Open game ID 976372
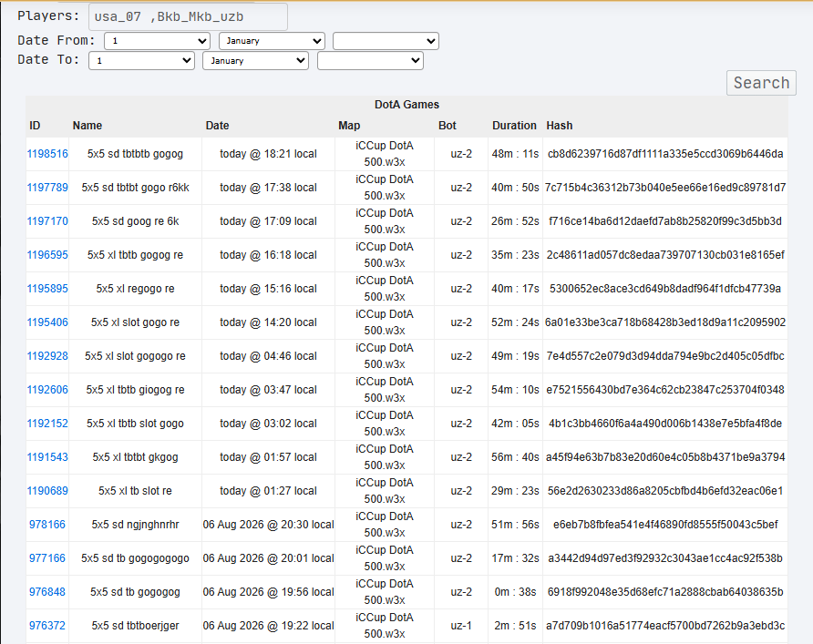813x644 pixels. click(47, 626)
